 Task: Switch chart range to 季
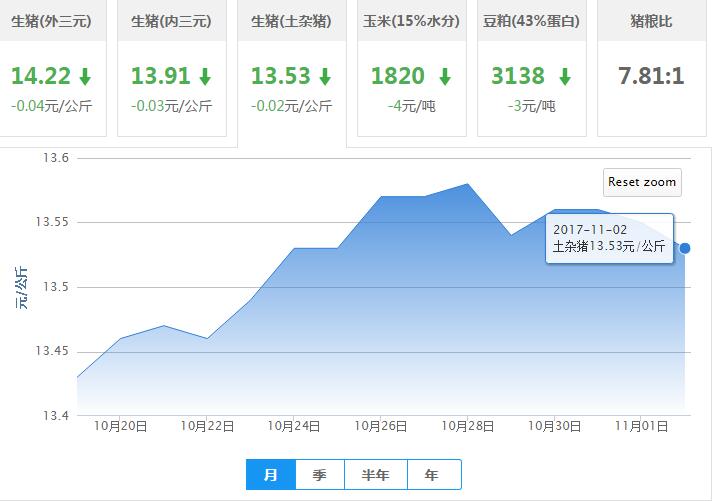click(319, 475)
